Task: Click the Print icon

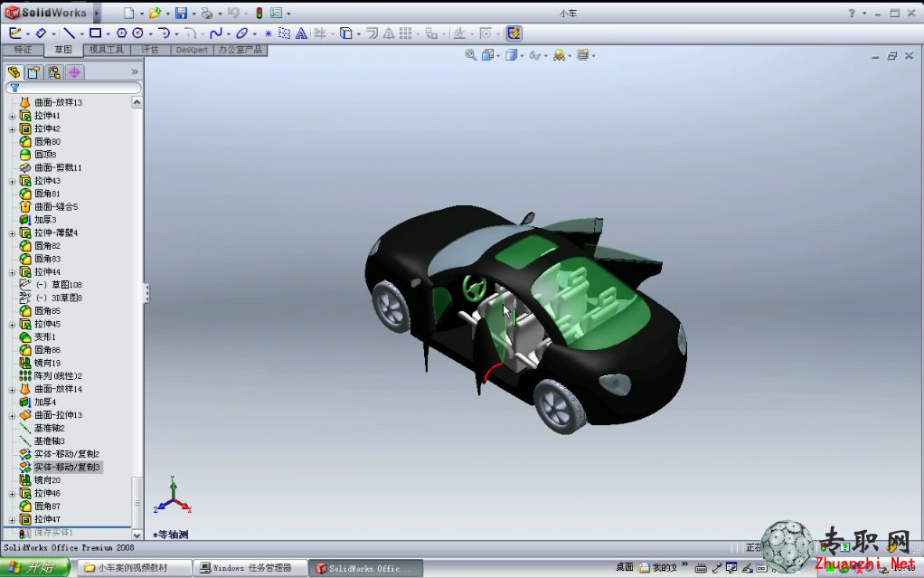Action: point(207,13)
